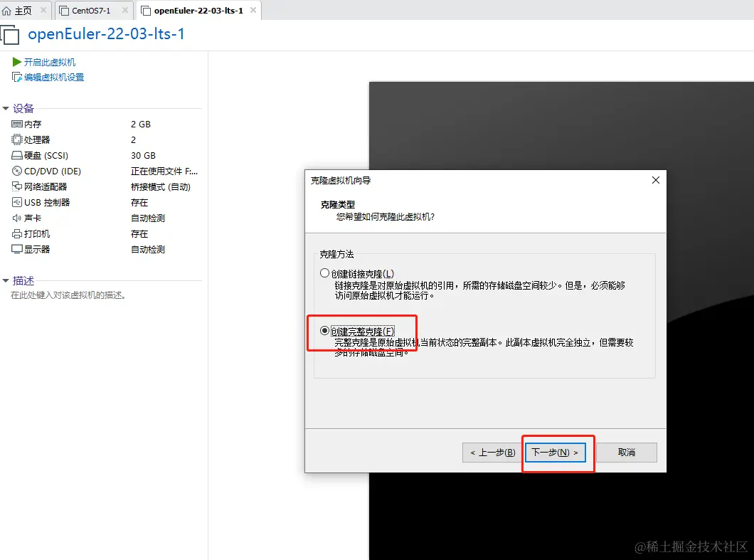
Task: Click the 上一步(B) back button
Action: click(x=492, y=453)
